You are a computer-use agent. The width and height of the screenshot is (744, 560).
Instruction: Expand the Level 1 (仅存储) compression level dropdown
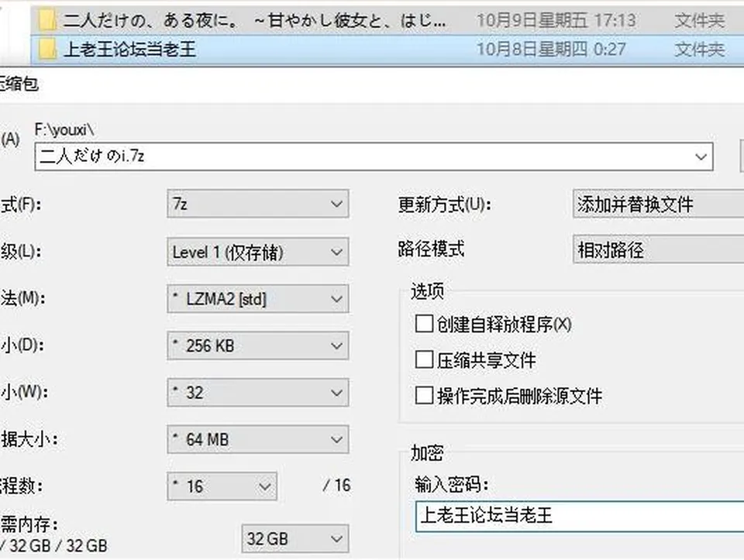click(x=257, y=251)
